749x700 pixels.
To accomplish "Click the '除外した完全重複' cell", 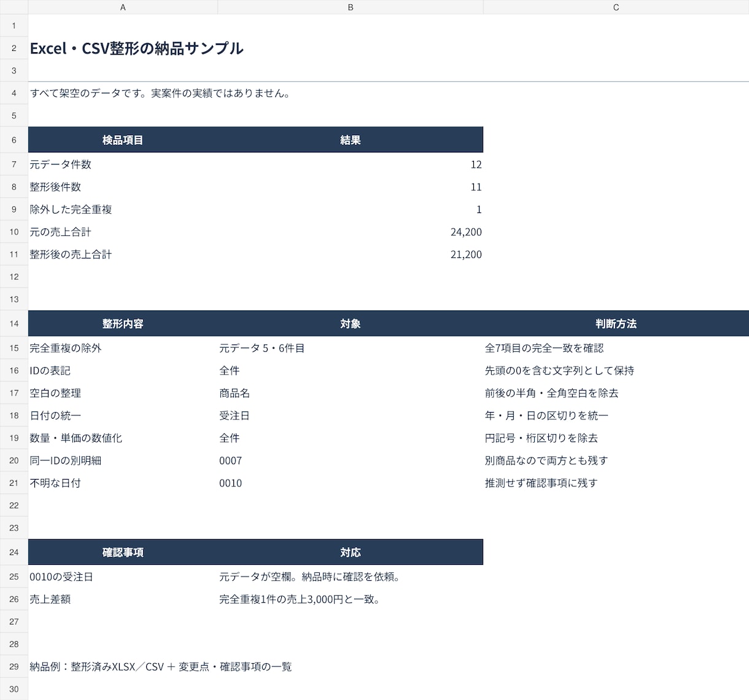I will click(123, 209).
